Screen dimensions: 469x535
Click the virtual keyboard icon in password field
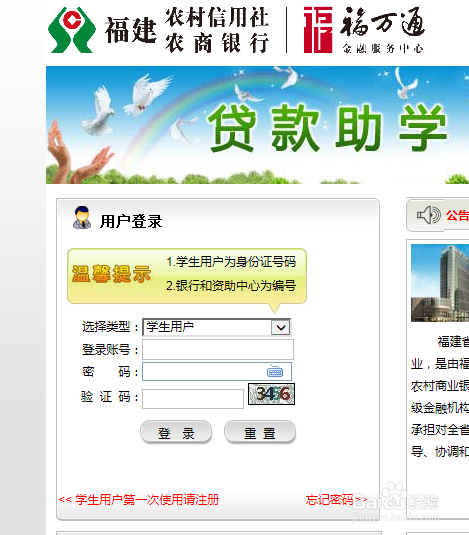275,371
